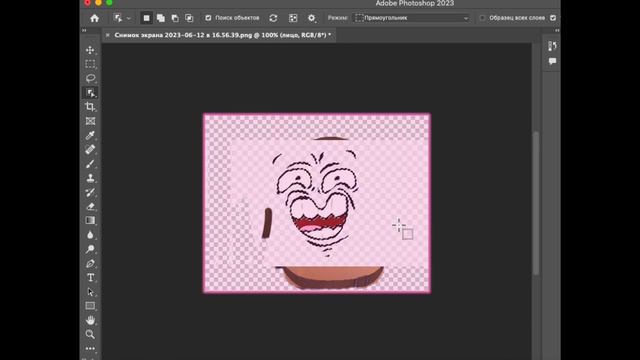Image resolution: width=640 pixels, height=360 pixels.
Task: Select the Clone Stamp tool
Action: point(90,178)
